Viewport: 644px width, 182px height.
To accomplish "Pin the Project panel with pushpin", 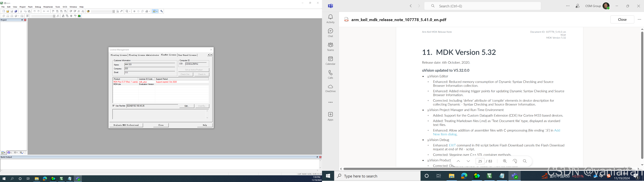I will pyautogui.click(x=22, y=20).
